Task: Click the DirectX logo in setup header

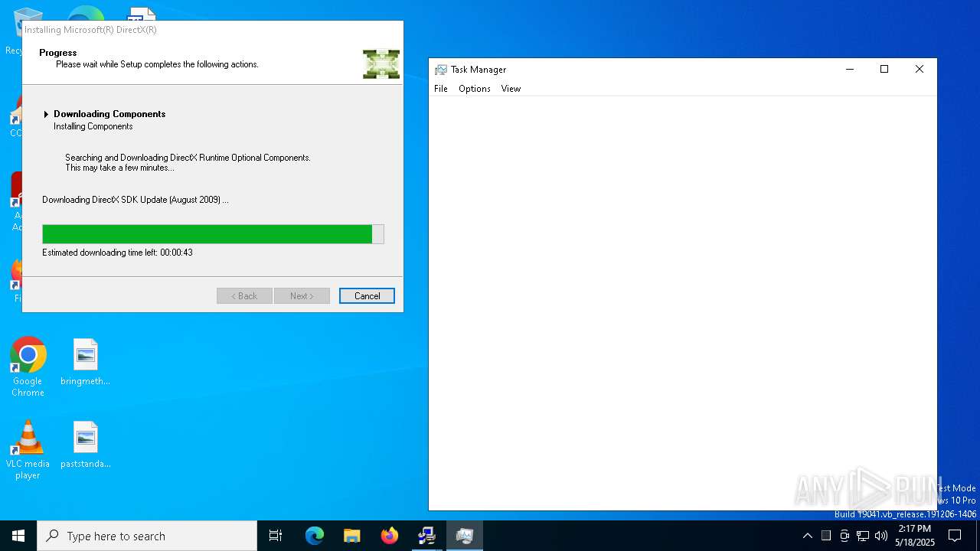Action: click(381, 64)
